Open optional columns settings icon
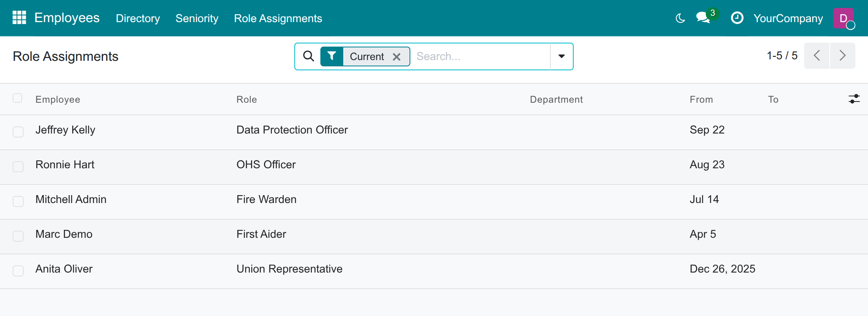 [854, 99]
